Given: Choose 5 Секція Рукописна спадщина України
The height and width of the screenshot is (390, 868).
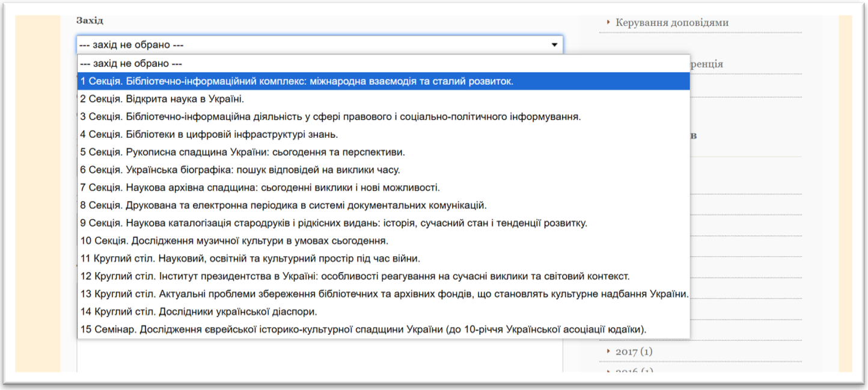Looking at the screenshot, I should [242, 152].
